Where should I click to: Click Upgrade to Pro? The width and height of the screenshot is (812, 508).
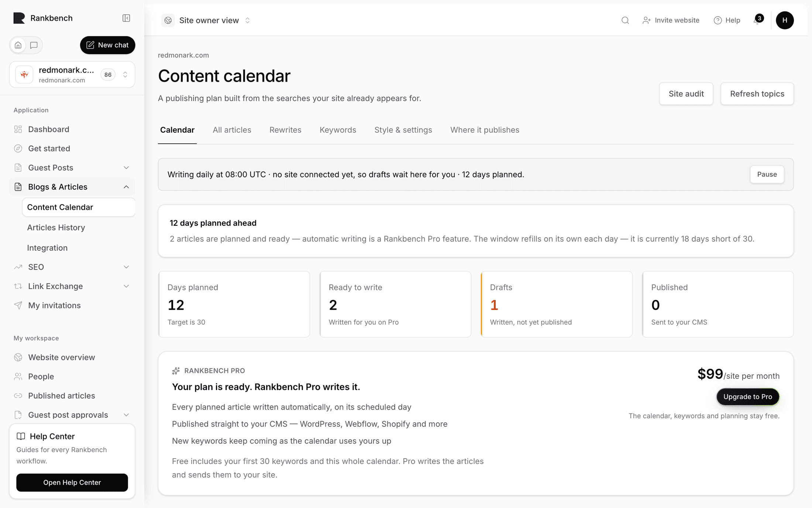[x=748, y=397]
